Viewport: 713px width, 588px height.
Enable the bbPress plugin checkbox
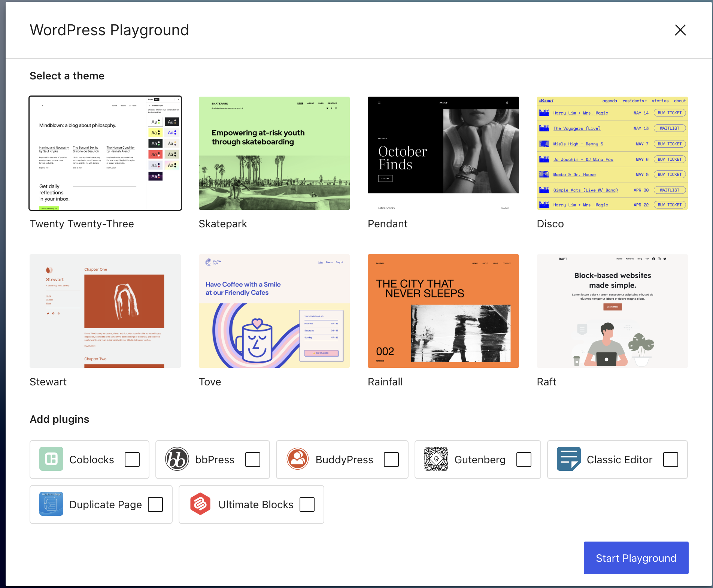click(x=253, y=460)
